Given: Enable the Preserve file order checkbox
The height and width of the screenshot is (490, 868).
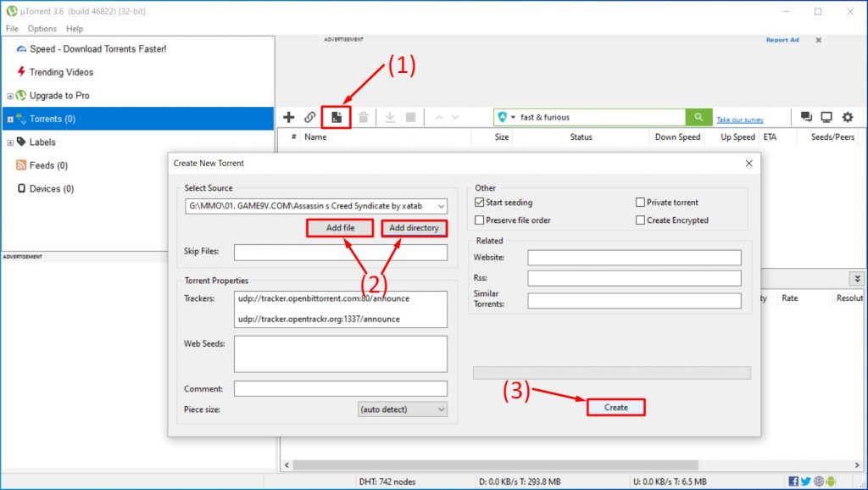Looking at the screenshot, I should (x=480, y=220).
